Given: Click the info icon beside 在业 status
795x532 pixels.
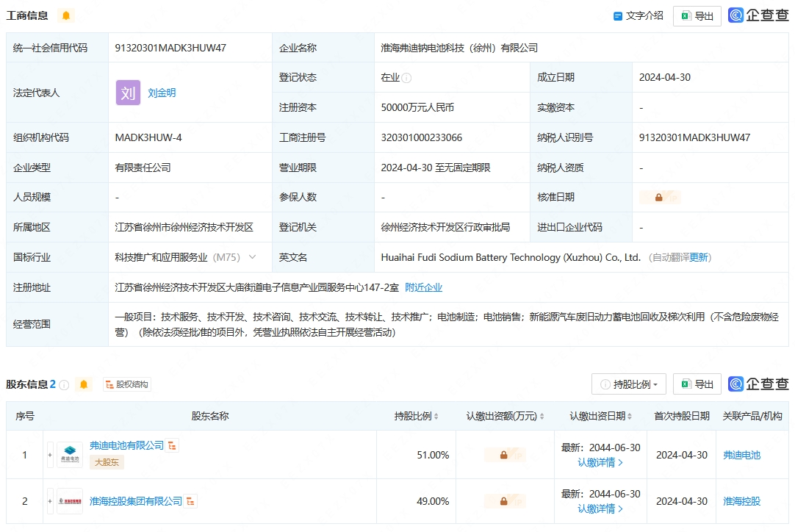Looking at the screenshot, I should coord(406,78).
